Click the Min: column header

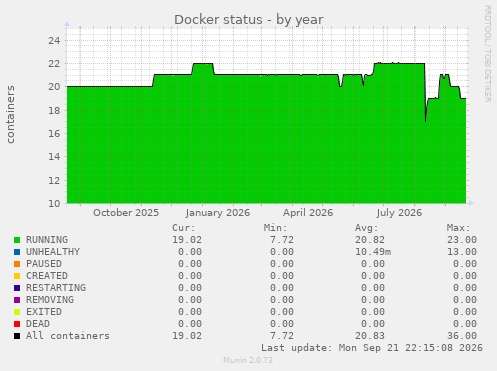click(275, 228)
